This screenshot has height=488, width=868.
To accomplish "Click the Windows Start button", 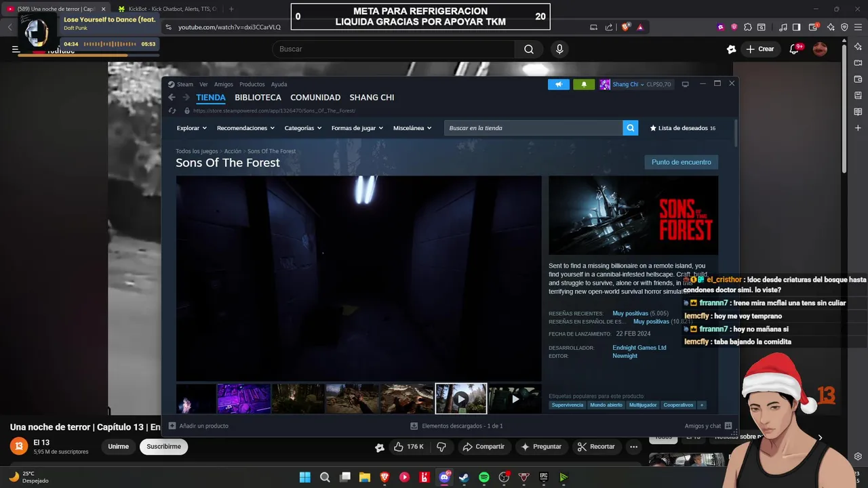I will pos(305,477).
